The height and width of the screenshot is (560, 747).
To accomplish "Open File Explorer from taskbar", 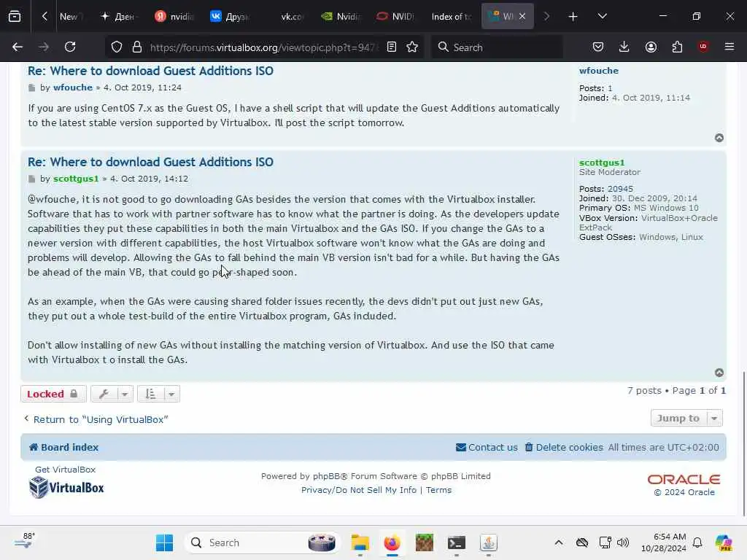I will coord(360,542).
